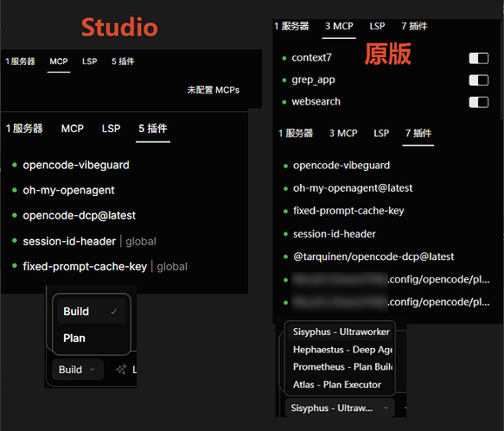The height and width of the screenshot is (431, 504).
Task: Click the 未配置 MCPs message
Action: click(214, 90)
